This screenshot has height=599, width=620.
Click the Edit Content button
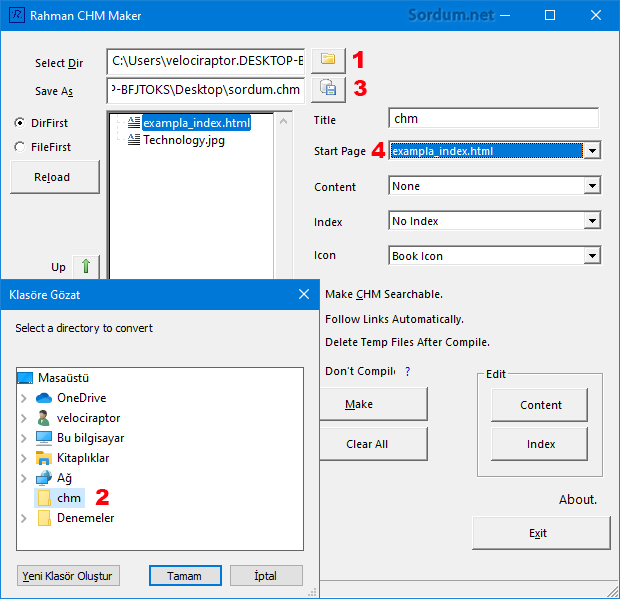(x=540, y=405)
